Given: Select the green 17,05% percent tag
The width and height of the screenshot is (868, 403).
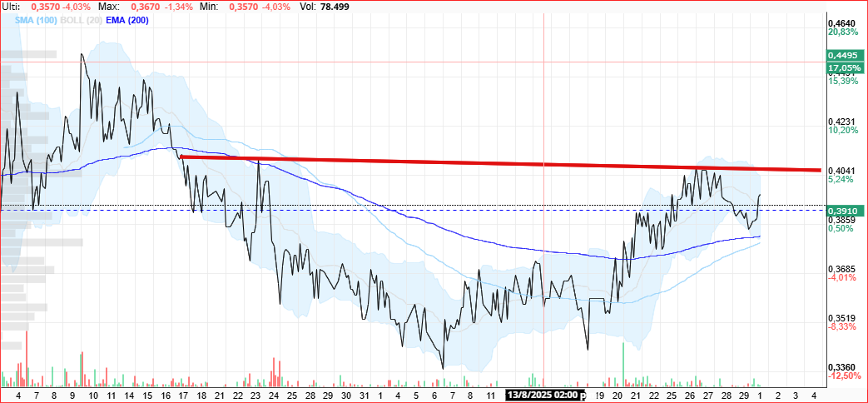Looking at the screenshot, I should tap(844, 67).
